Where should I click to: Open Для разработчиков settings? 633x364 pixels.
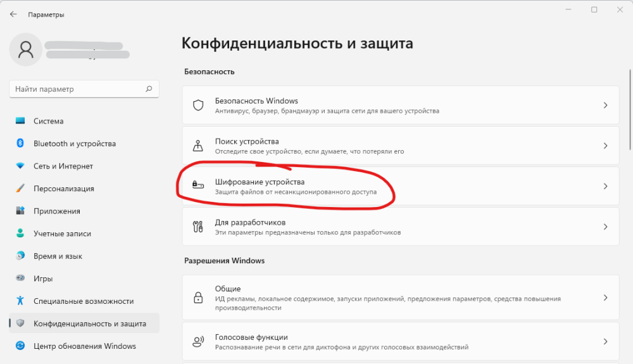(401, 227)
